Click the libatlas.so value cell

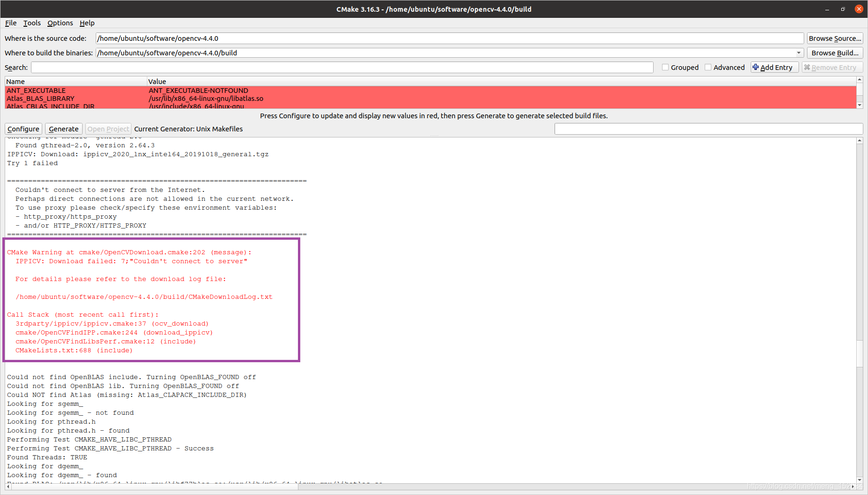pos(206,99)
